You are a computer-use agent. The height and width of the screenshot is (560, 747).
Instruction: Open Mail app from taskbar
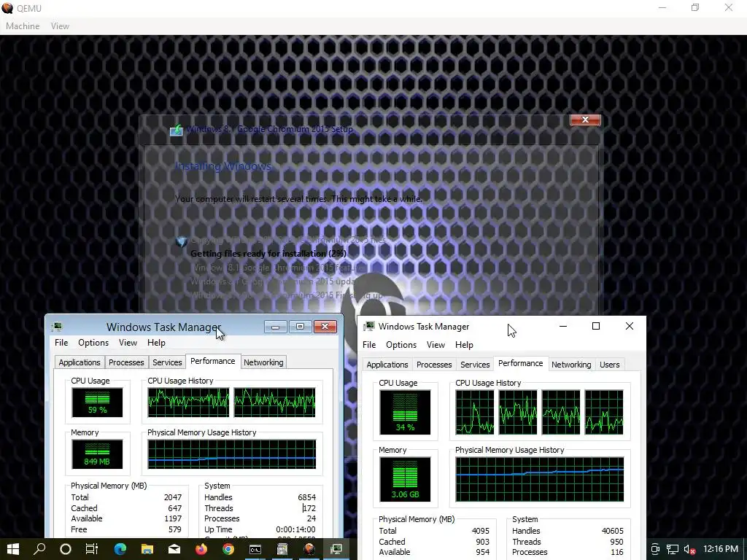tap(174, 549)
